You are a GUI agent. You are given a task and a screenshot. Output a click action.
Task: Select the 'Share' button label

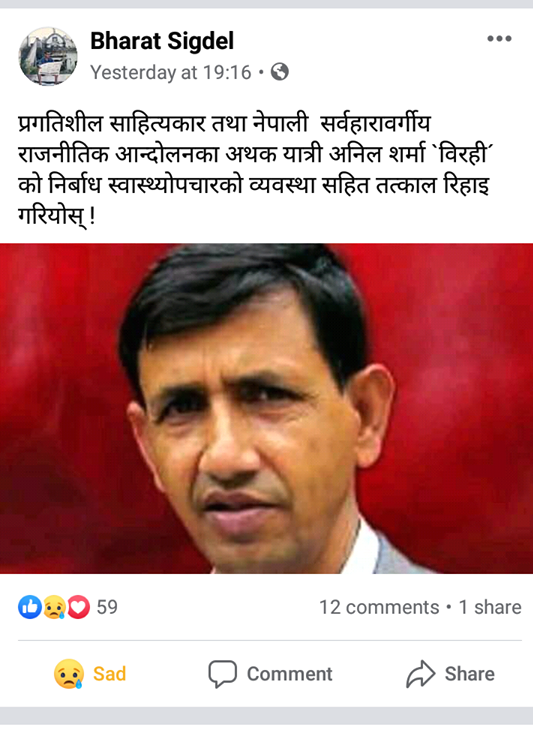coord(470,674)
